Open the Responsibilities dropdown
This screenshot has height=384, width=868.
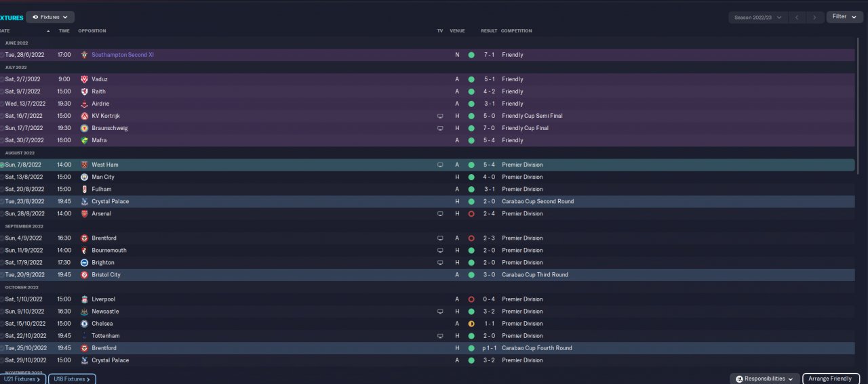tap(765, 379)
